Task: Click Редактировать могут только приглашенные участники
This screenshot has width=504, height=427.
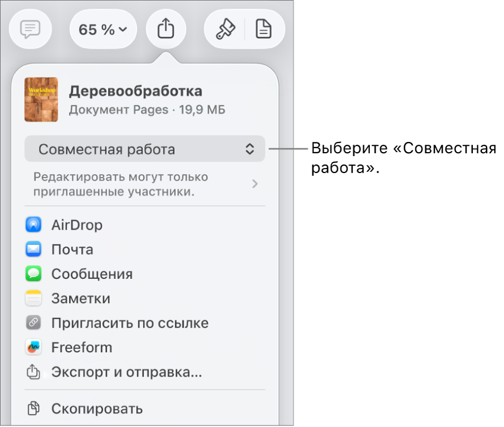Action: pos(121,184)
